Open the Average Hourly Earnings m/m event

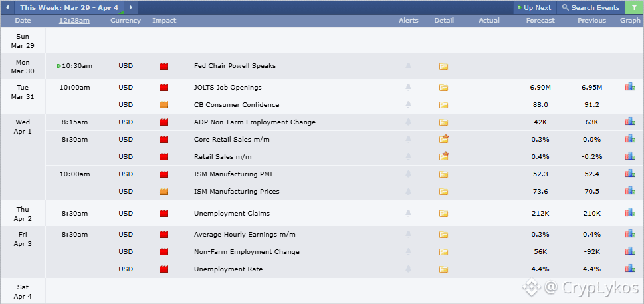point(245,235)
